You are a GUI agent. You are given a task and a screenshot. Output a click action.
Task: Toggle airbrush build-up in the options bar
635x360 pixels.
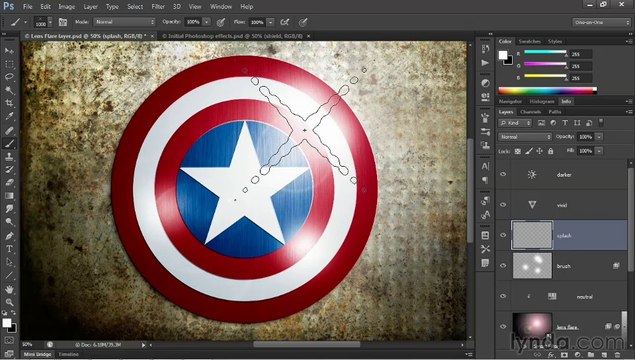[285, 22]
